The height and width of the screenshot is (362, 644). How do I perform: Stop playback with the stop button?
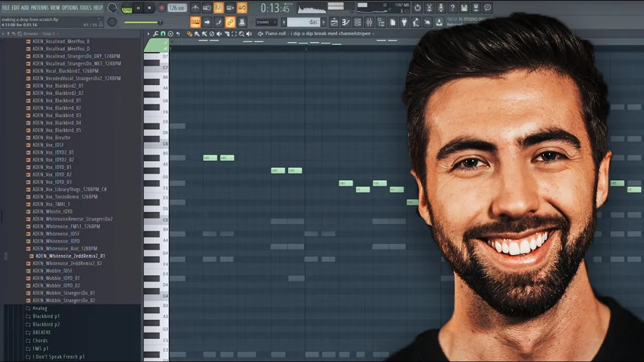(150, 8)
